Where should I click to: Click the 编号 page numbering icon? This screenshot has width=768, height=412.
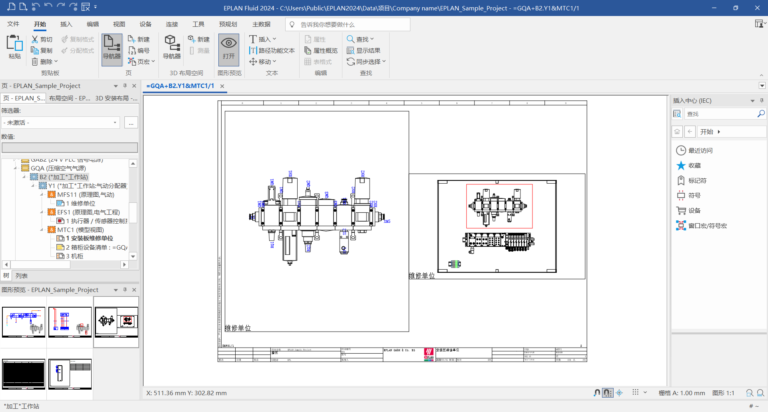click(132, 50)
